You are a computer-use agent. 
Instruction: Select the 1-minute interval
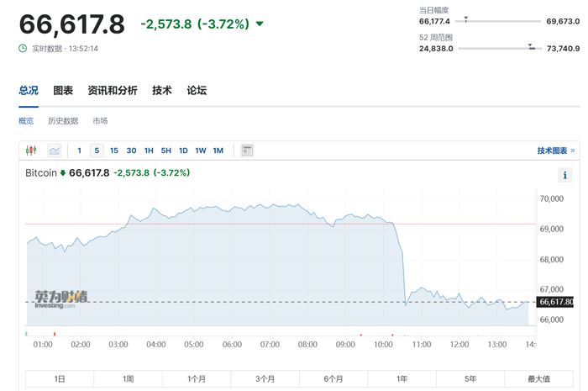pos(80,151)
